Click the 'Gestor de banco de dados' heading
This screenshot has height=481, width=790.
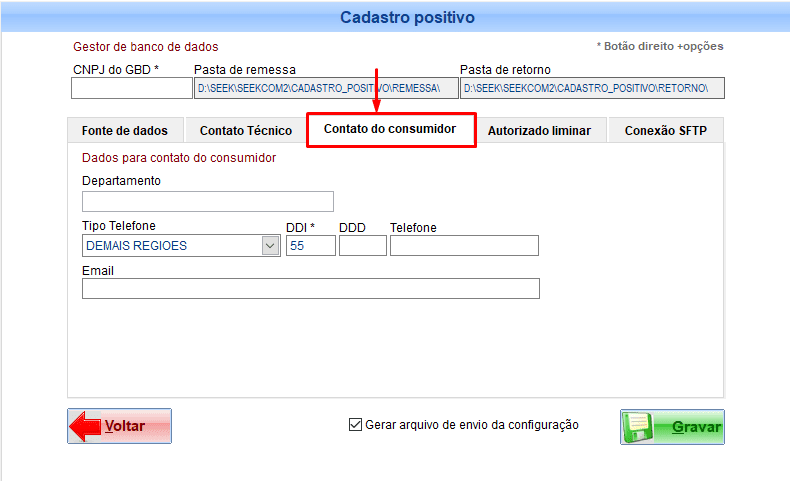[146, 47]
